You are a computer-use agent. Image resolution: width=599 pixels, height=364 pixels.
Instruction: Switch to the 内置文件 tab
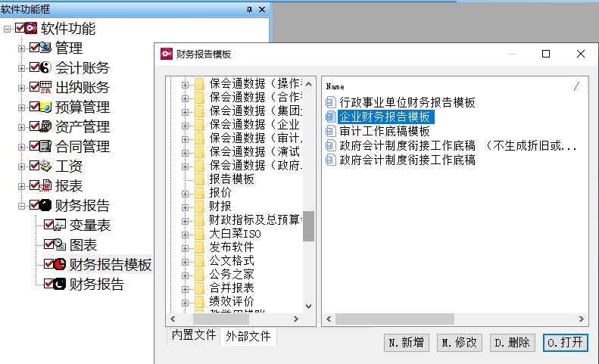pos(193,335)
